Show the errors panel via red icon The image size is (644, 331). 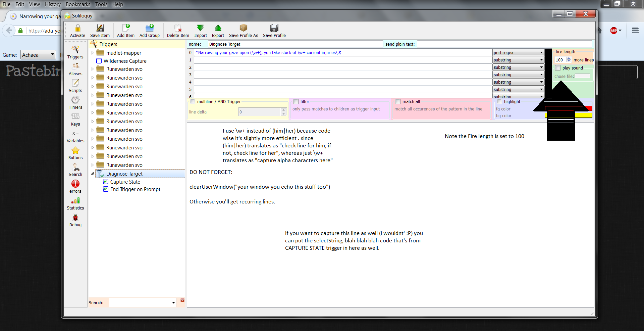[x=75, y=184]
